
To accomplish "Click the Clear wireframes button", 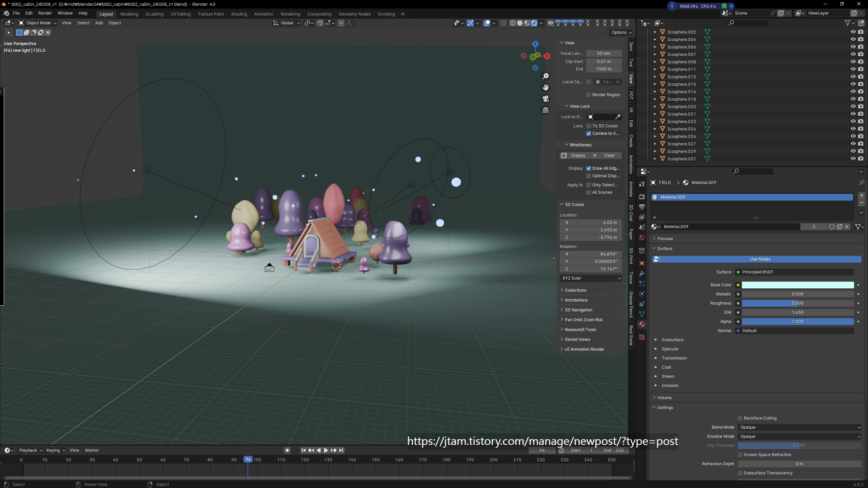I will (x=609, y=156).
